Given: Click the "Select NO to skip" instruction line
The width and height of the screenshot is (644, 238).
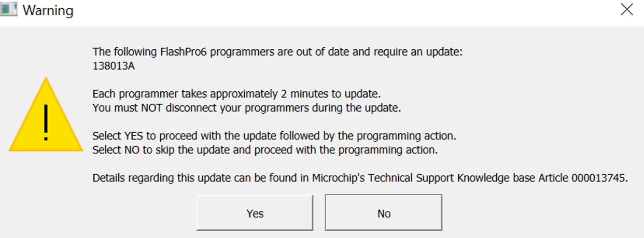Looking at the screenshot, I should 265,150.
